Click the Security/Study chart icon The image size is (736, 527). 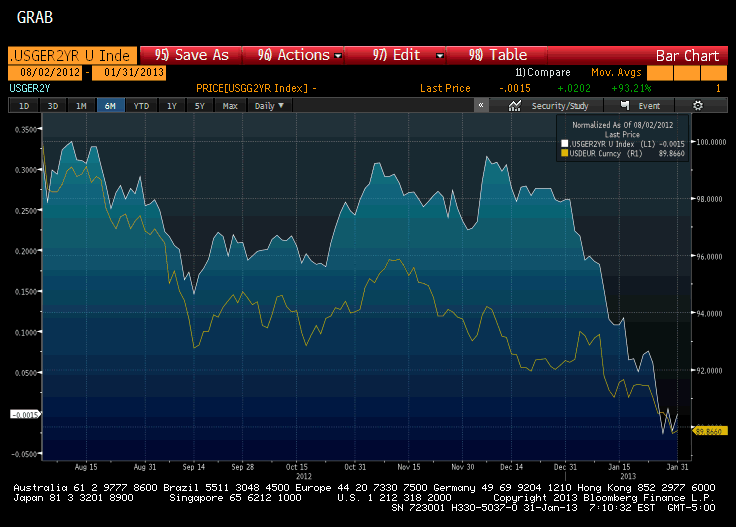point(515,106)
